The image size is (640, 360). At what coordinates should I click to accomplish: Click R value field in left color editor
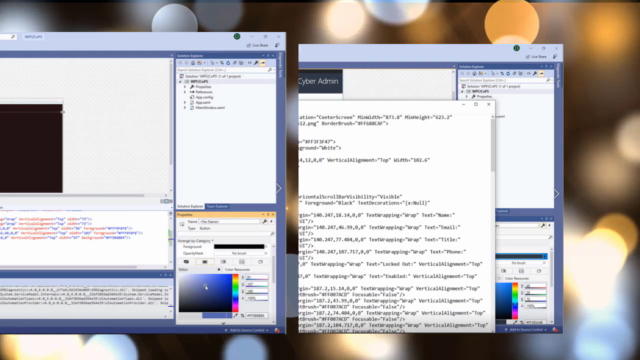pos(257,277)
